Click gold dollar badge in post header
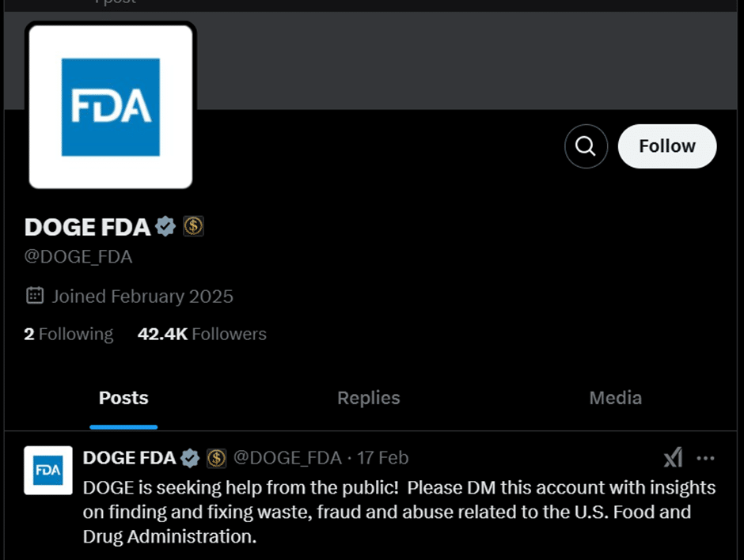The height and width of the screenshot is (560, 744). pyautogui.click(x=216, y=458)
